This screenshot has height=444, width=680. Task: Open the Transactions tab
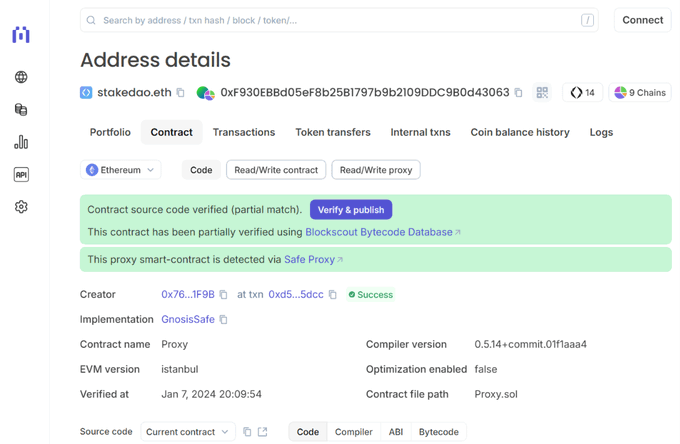[x=244, y=132]
